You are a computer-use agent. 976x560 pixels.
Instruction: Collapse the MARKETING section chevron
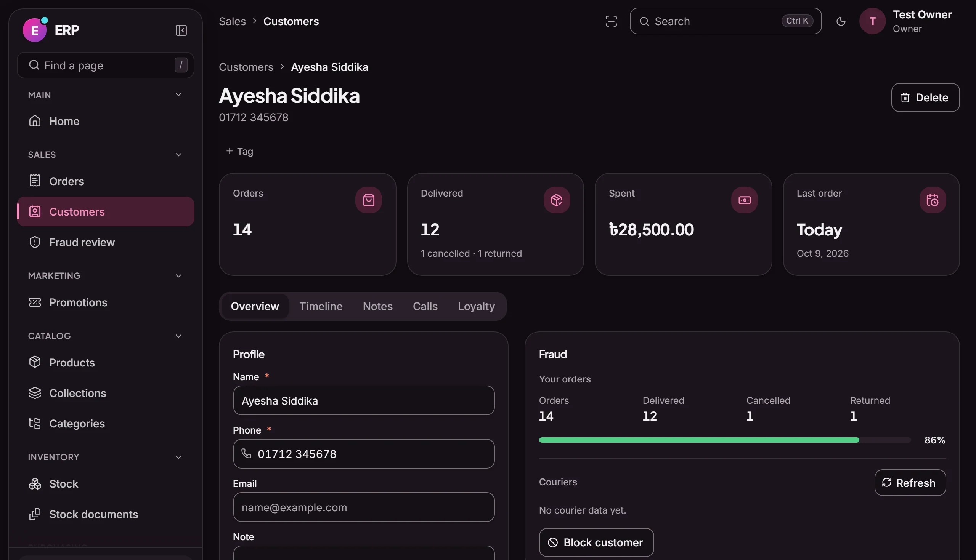point(178,276)
